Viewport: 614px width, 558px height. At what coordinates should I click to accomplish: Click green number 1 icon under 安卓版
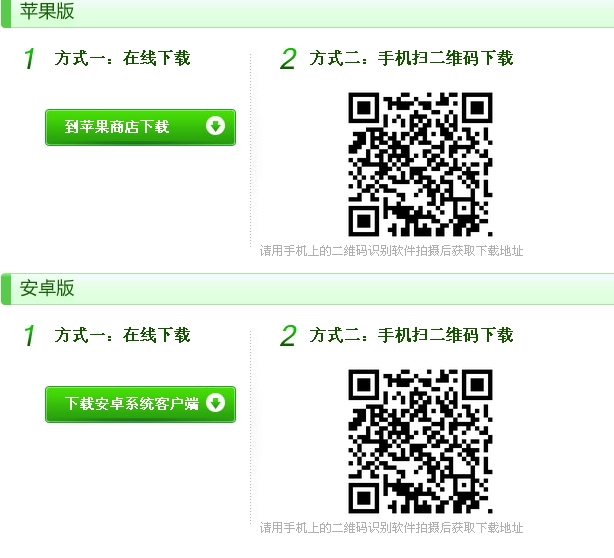[x=30, y=335]
